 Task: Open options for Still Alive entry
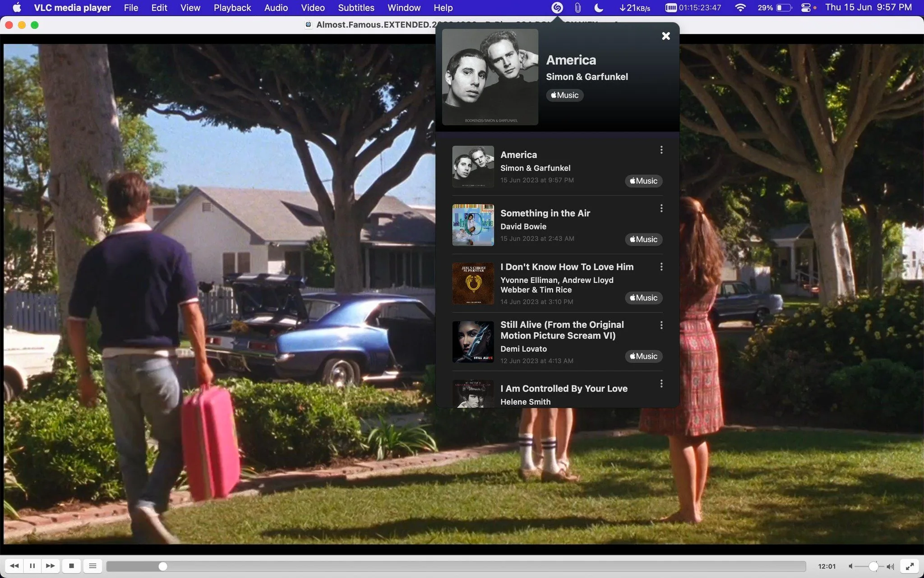[661, 325]
